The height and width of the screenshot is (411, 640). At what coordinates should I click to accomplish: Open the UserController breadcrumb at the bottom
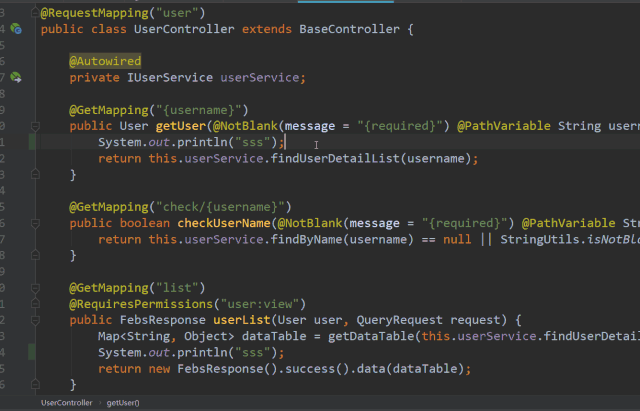(x=67, y=403)
